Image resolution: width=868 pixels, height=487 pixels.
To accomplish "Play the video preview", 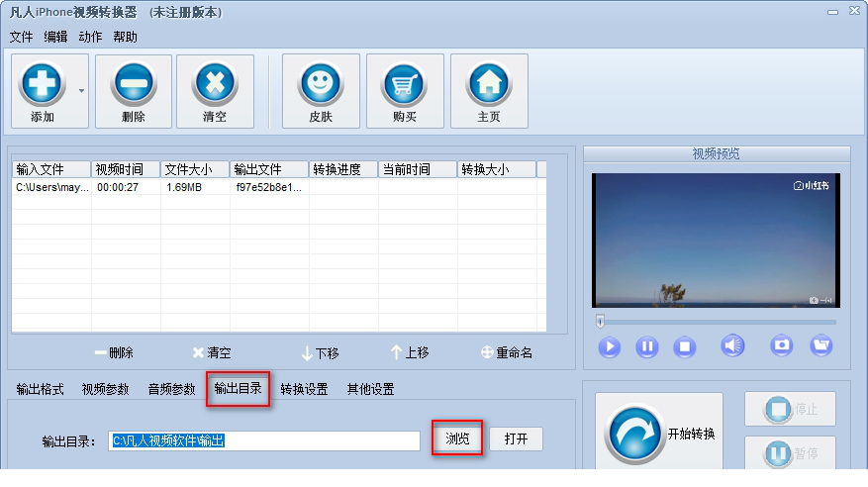I will click(610, 347).
